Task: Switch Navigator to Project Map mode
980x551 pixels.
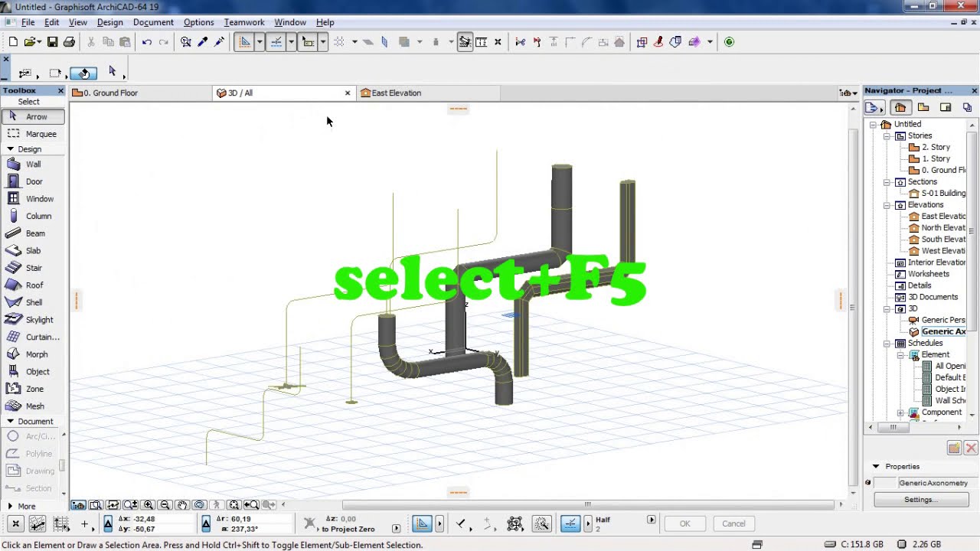Action: 900,107
